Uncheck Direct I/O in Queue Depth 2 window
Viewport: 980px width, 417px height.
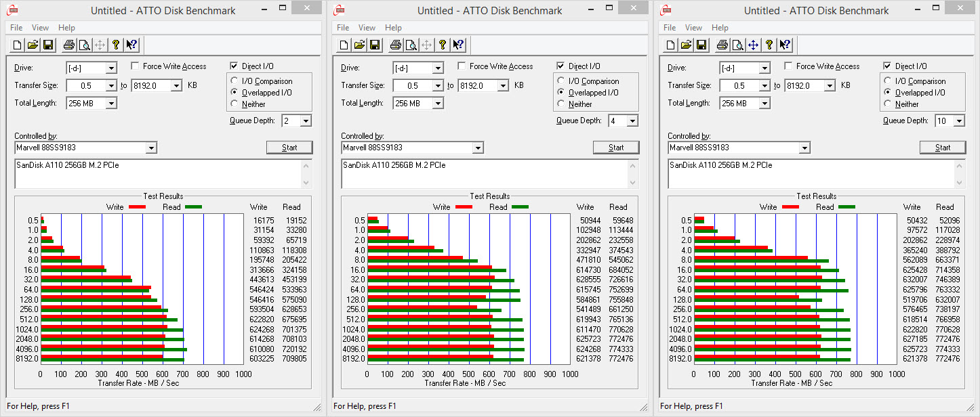click(234, 66)
